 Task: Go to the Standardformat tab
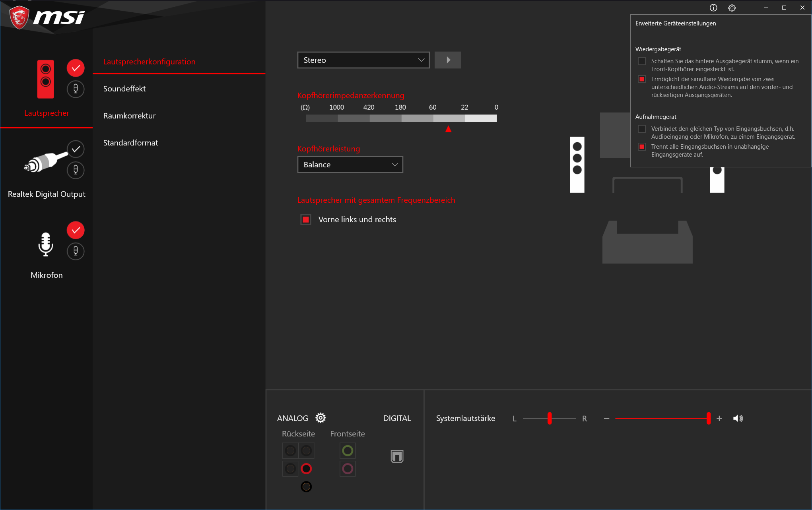point(130,143)
